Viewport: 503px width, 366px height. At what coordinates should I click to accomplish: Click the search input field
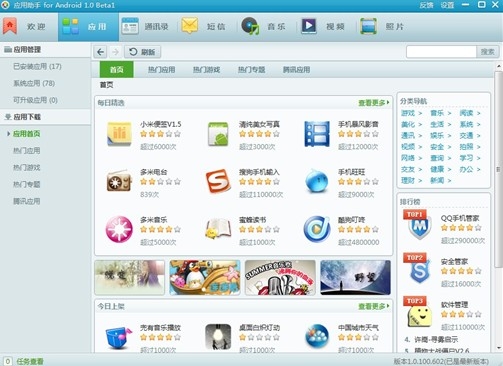441,52
